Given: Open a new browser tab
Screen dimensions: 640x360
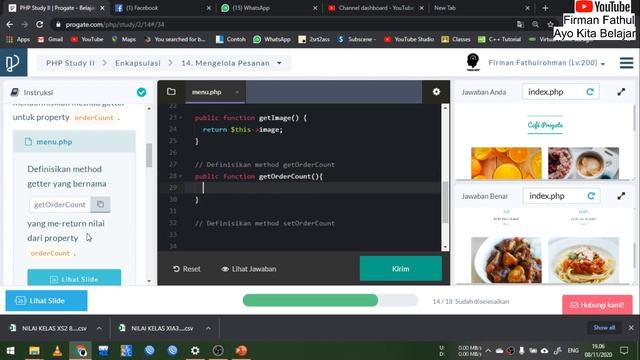Looking at the screenshot, I should coord(545,8).
